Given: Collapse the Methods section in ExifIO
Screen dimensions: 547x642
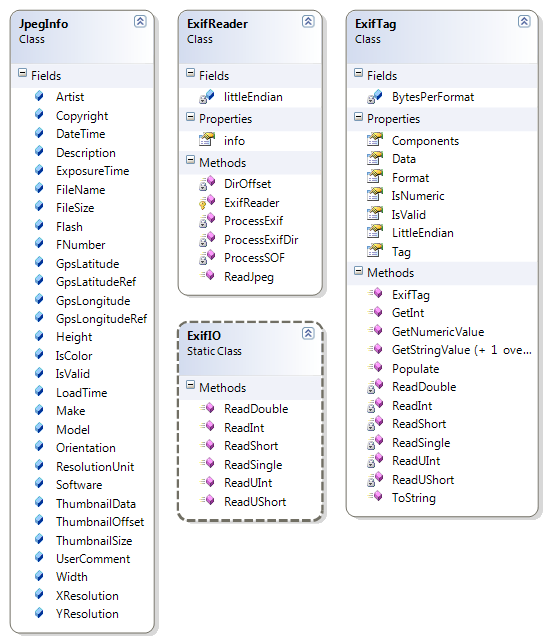Looking at the screenshot, I should pyautogui.click(x=190, y=385).
